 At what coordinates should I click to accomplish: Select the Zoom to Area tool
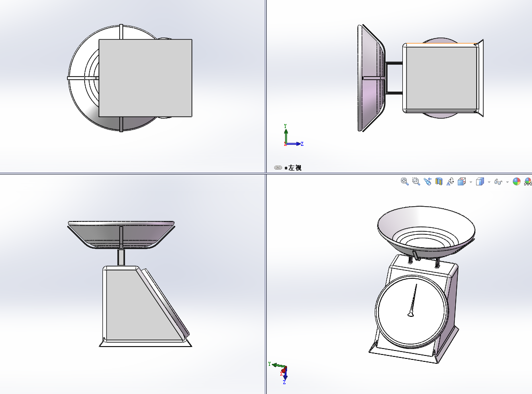click(x=416, y=181)
